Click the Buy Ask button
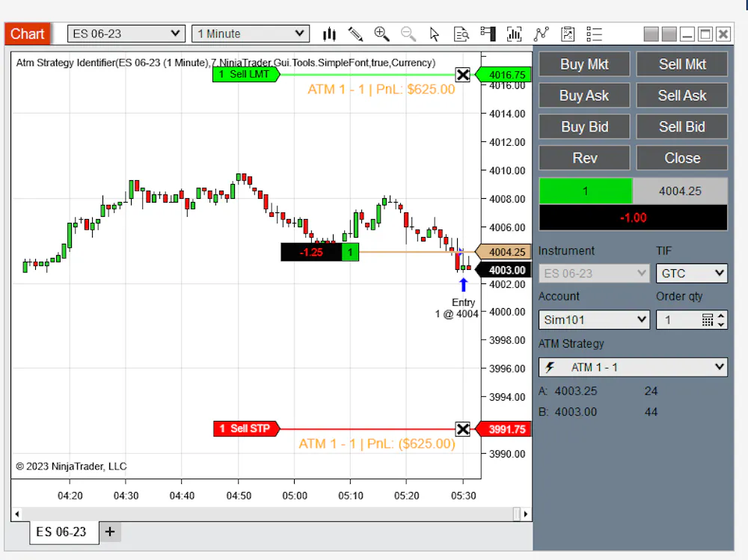748x560 pixels. point(584,96)
